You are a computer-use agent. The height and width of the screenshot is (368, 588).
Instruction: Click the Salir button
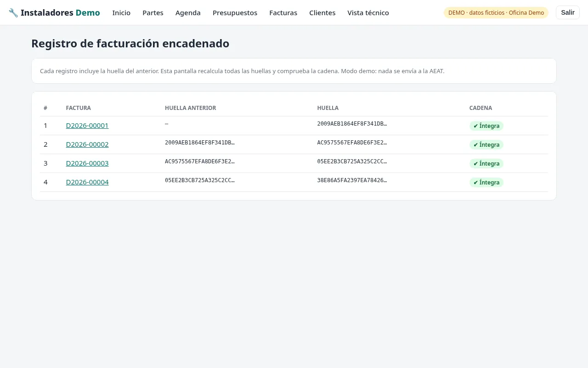click(x=568, y=12)
